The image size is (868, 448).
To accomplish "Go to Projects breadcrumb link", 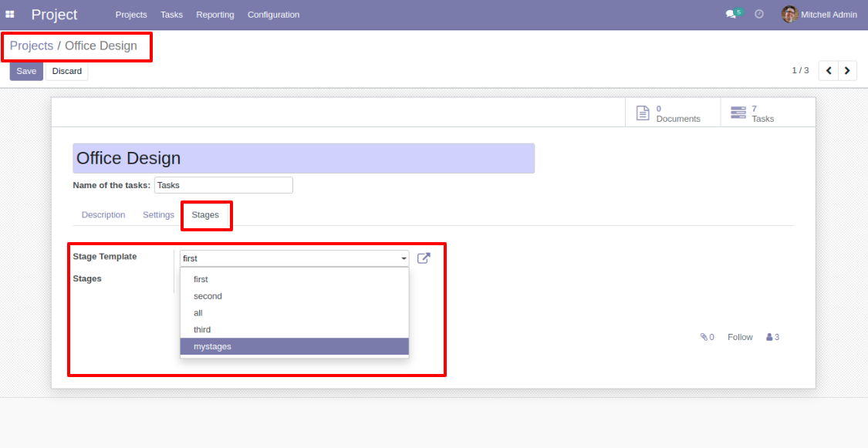I will click(x=32, y=45).
